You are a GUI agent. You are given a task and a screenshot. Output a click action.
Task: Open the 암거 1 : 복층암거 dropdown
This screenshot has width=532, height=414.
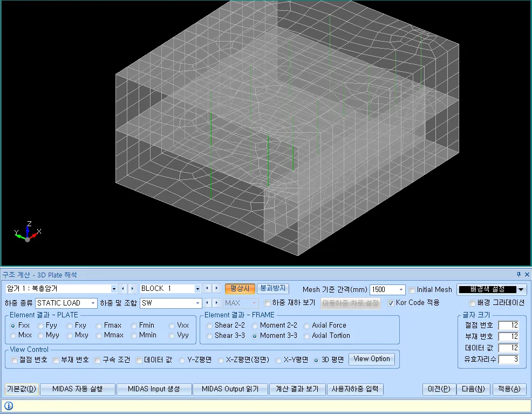[114, 289]
